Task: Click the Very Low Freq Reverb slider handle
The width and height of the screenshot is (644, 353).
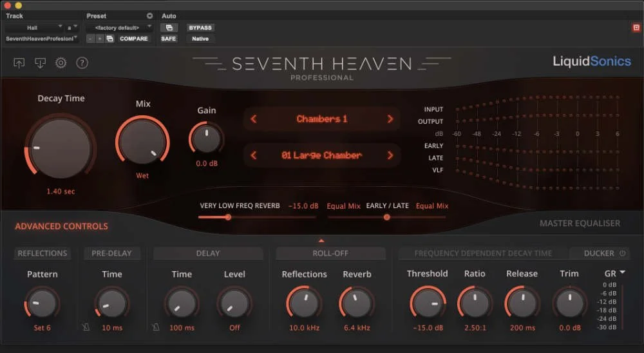Action: [x=228, y=217]
